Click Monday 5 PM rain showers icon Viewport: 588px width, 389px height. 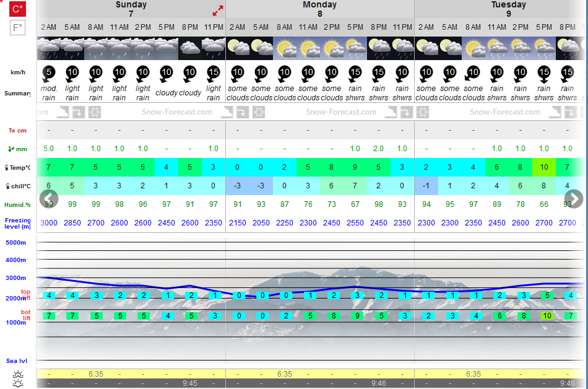pyautogui.click(x=355, y=48)
